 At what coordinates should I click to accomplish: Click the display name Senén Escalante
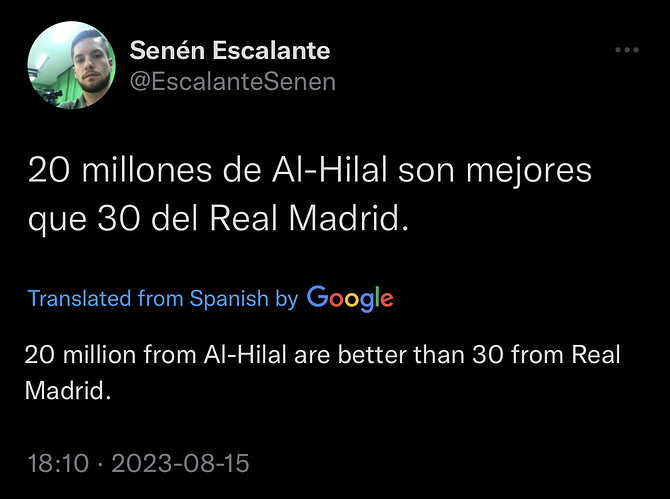coord(230,50)
